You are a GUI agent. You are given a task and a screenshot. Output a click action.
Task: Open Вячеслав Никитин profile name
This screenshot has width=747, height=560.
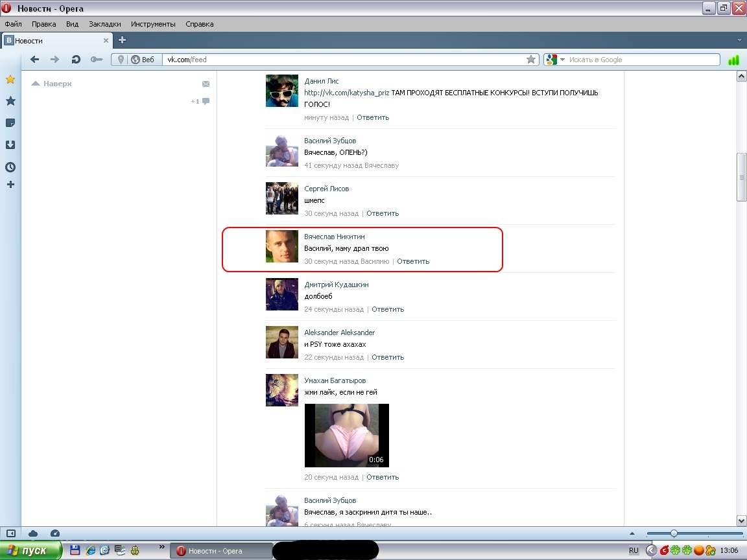pyautogui.click(x=335, y=237)
